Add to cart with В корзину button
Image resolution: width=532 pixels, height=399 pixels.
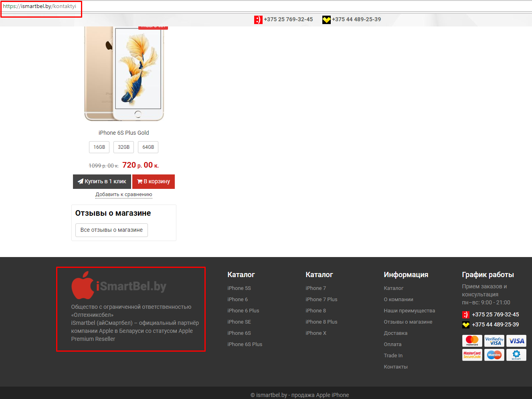click(x=154, y=181)
